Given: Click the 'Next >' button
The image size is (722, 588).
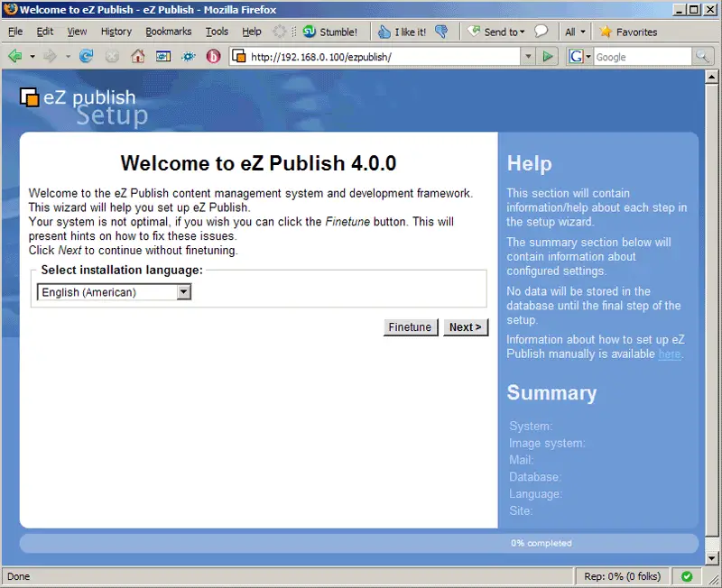Looking at the screenshot, I should [x=466, y=327].
